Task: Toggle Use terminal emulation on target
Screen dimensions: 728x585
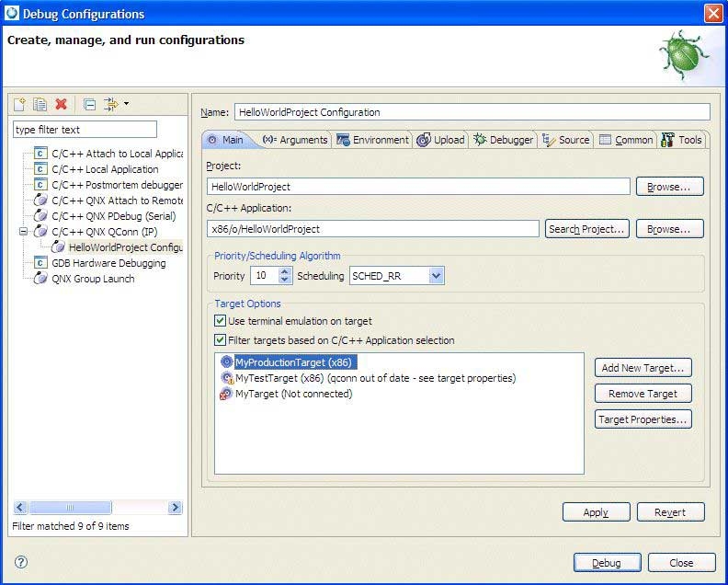Action: coord(221,321)
